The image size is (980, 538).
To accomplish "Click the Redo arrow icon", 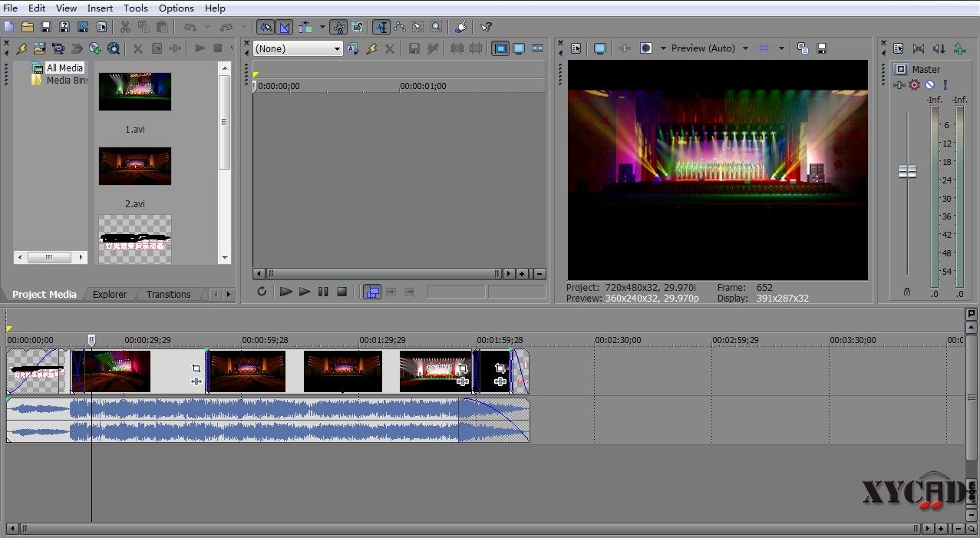I will pyautogui.click(x=226, y=27).
